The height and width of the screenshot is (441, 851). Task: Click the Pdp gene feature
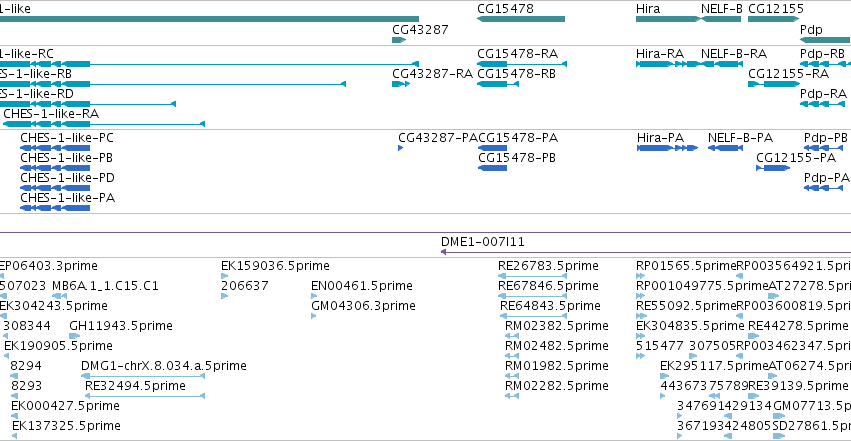pyautogui.click(x=825, y=40)
